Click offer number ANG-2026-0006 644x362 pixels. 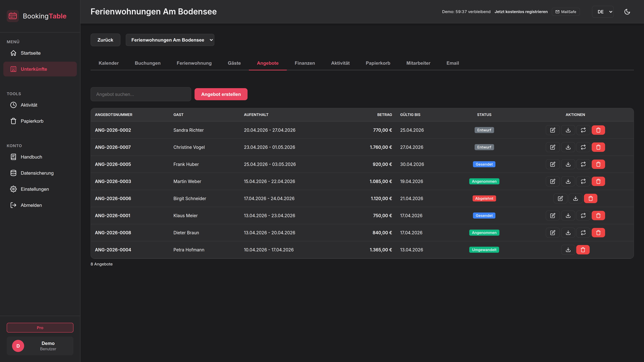point(113,198)
